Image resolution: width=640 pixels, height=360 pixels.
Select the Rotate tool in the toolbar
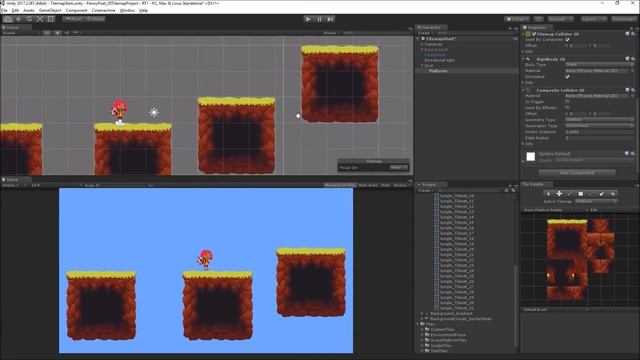[x=29, y=19]
